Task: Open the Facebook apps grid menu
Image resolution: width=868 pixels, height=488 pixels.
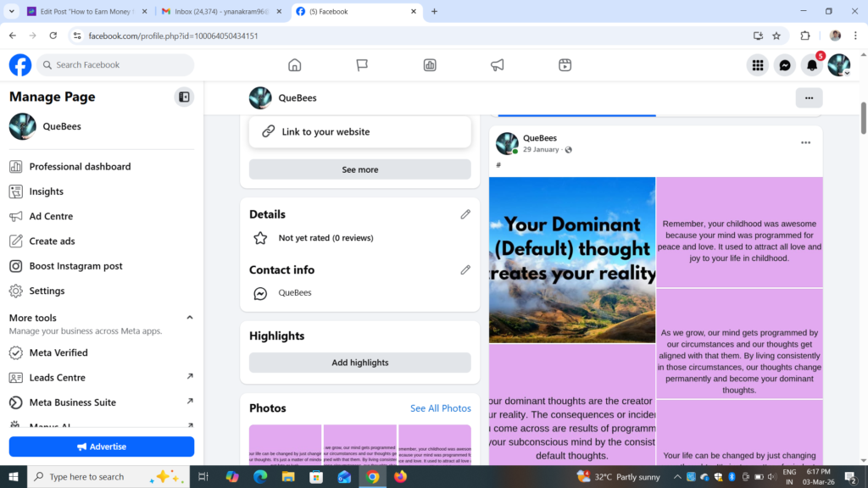Action: tap(757, 64)
